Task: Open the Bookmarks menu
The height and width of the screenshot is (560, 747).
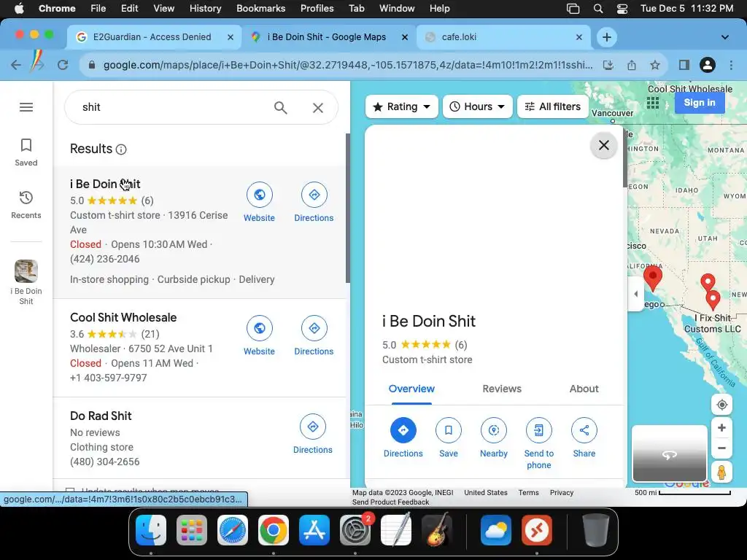Action: tap(260, 9)
